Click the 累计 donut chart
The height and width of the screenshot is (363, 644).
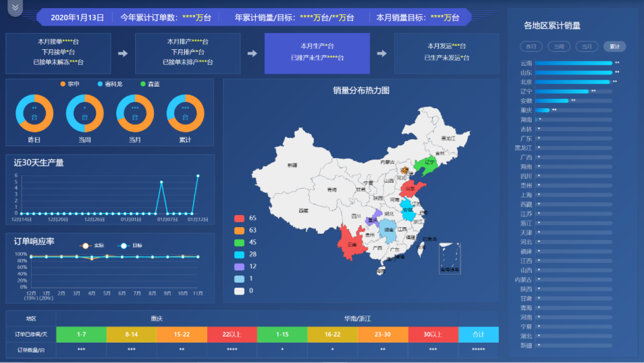pos(185,113)
